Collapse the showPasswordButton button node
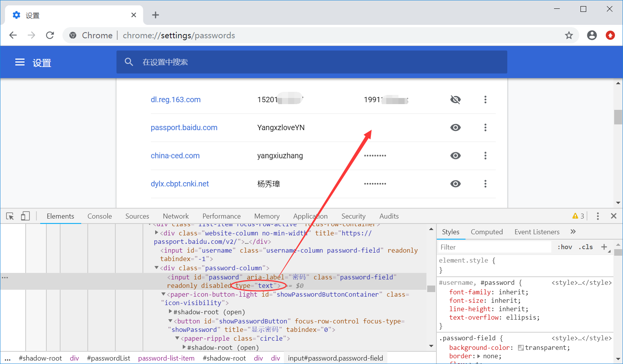 [170, 321]
